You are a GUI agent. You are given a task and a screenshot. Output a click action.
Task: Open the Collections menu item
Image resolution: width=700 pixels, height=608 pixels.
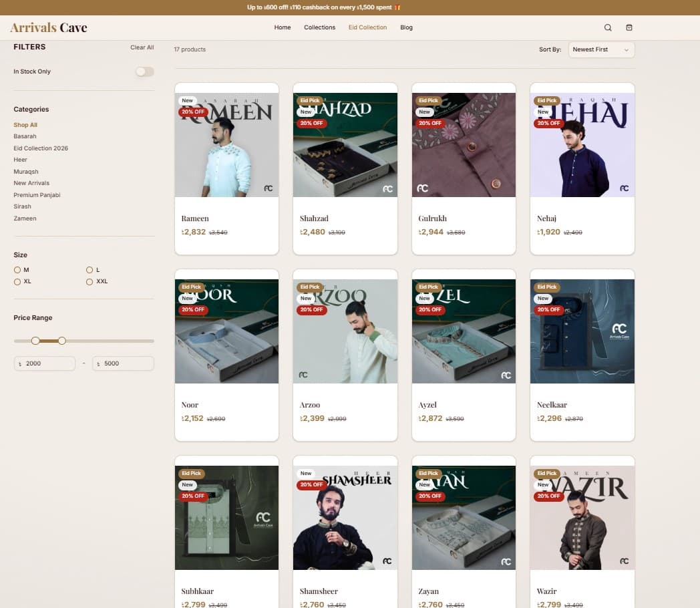(x=319, y=27)
